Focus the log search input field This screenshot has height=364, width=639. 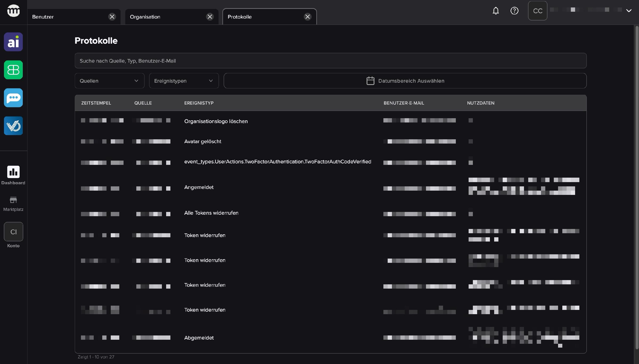point(331,61)
